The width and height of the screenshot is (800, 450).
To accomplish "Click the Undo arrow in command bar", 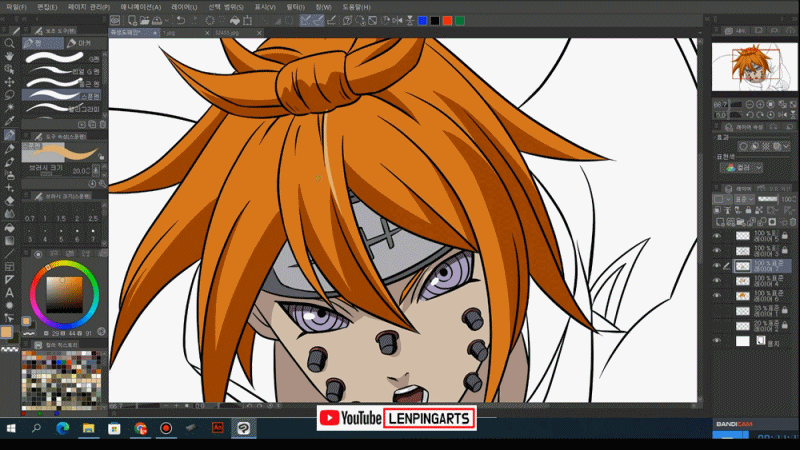I will pos(181,20).
